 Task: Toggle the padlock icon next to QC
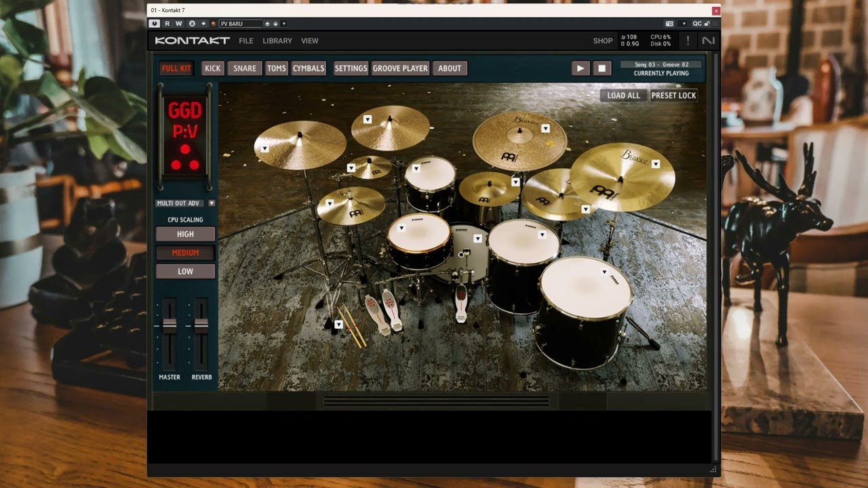pos(708,24)
